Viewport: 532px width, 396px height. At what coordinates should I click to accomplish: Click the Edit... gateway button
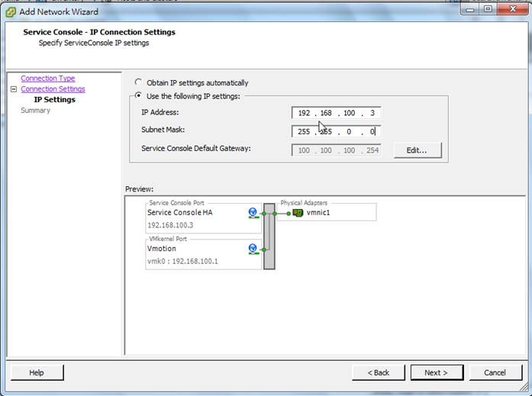tap(418, 150)
